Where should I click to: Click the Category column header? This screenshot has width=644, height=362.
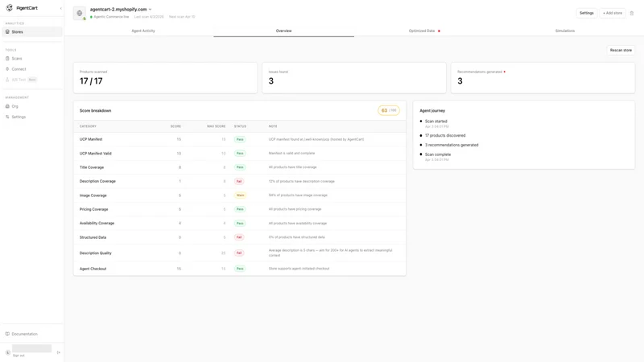point(88,126)
